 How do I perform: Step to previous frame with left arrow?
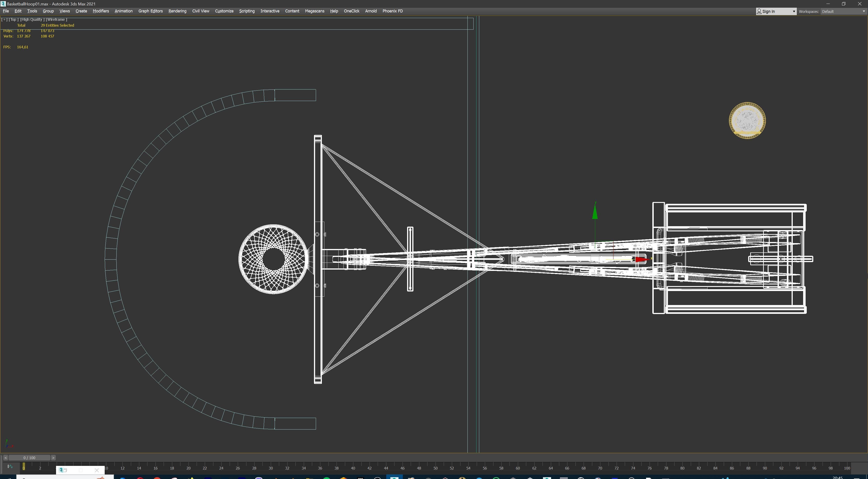[x=5, y=458]
